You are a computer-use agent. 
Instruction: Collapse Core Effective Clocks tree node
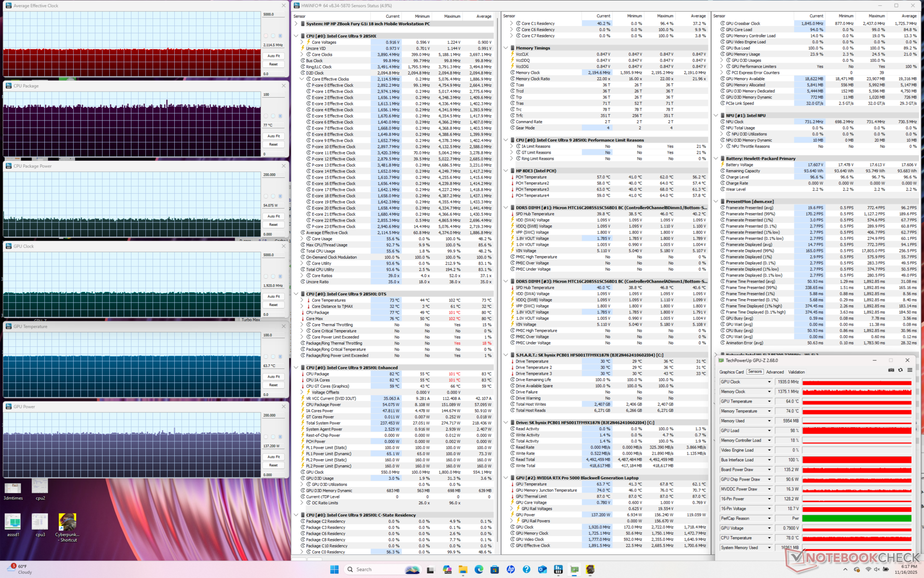[302, 79]
